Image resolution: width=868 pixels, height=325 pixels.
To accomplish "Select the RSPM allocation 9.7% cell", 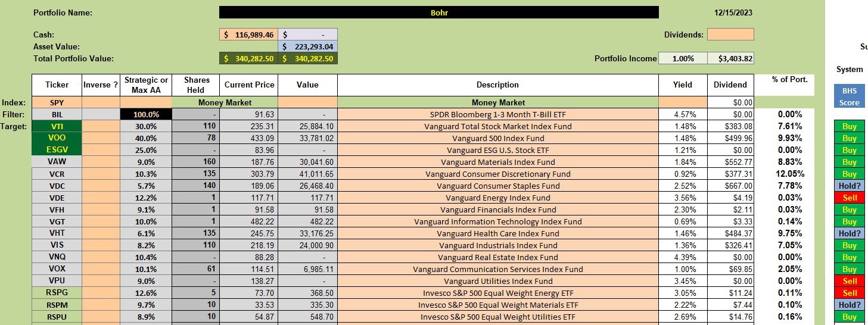I will coord(146,305).
